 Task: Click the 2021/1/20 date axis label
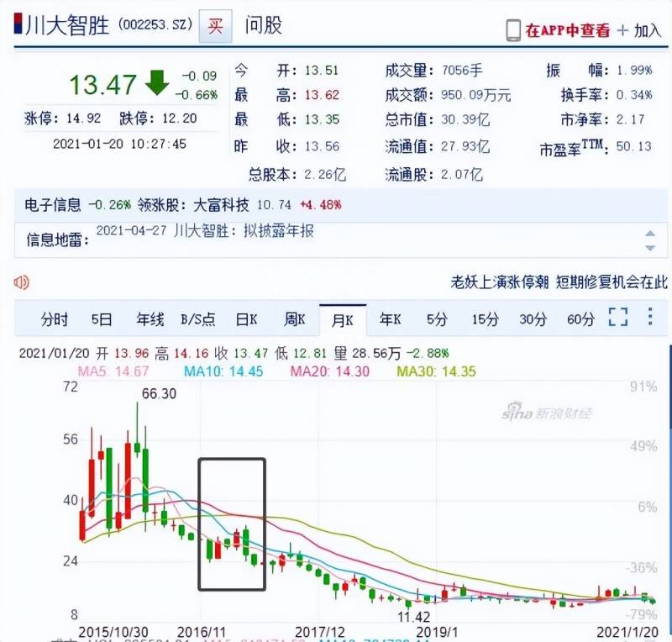(x=627, y=632)
